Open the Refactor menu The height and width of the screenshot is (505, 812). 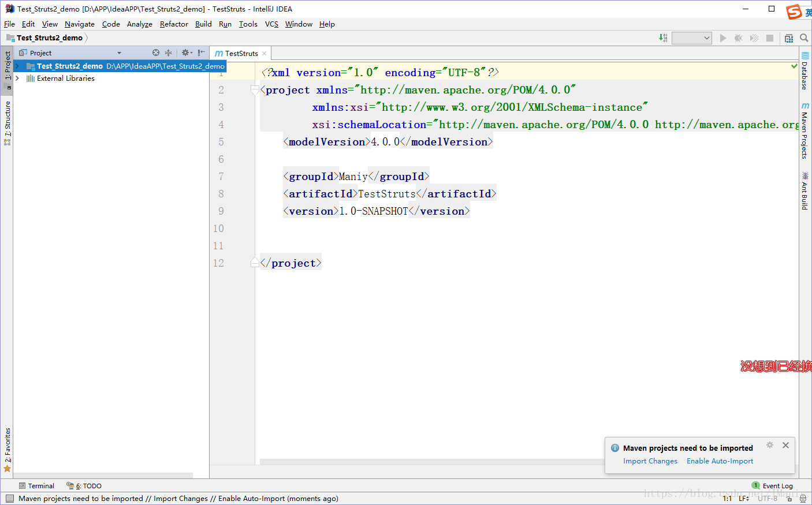tap(174, 24)
